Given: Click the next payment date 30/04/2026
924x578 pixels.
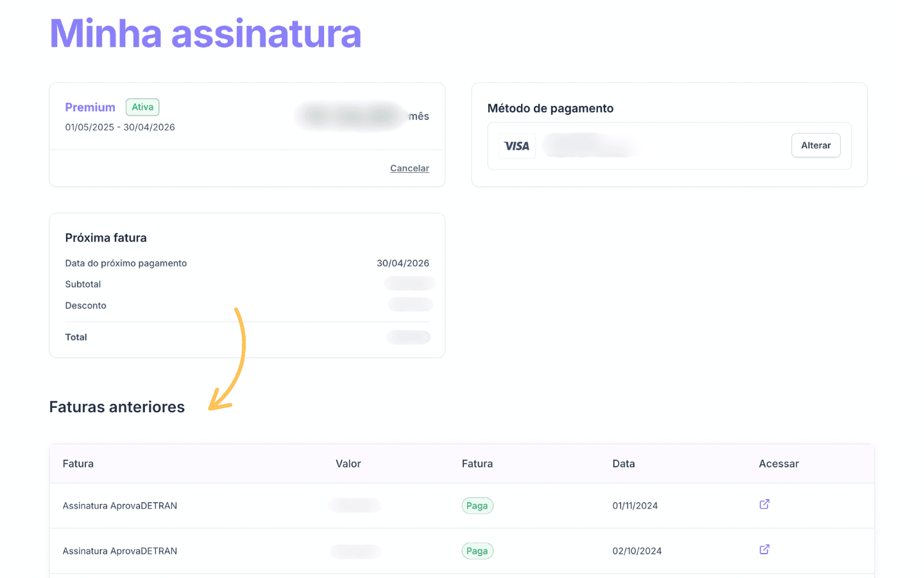Looking at the screenshot, I should coord(403,263).
